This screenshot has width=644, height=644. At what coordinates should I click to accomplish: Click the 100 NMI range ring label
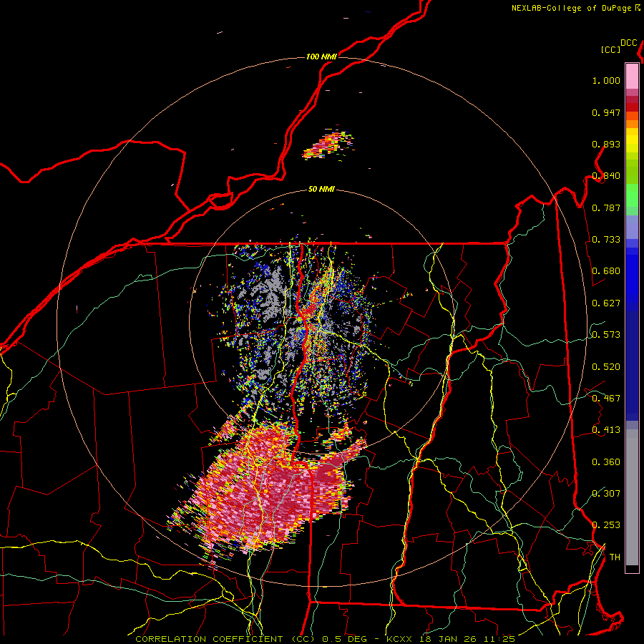(321, 57)
